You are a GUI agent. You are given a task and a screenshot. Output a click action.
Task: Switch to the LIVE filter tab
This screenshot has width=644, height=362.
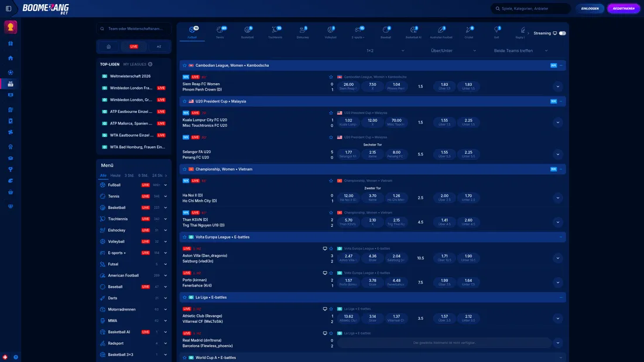click(x=134, y=46)
